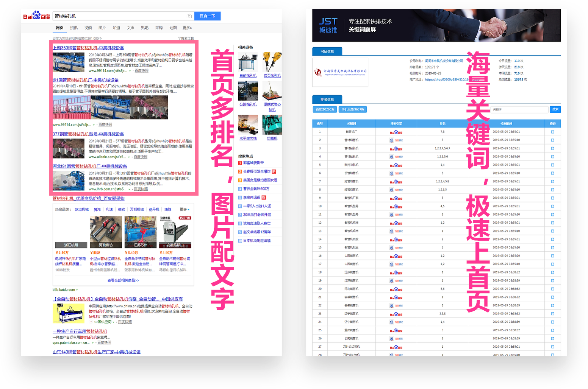
Task: Expand dropdown arrow beside 中国供应商 source
Action: (113, 322)
